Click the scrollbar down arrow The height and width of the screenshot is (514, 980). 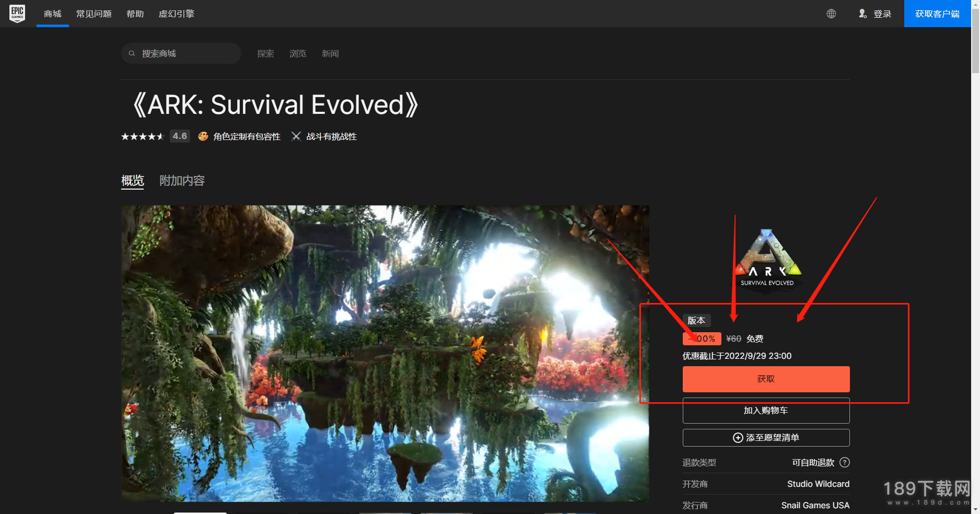click(975, 509)
